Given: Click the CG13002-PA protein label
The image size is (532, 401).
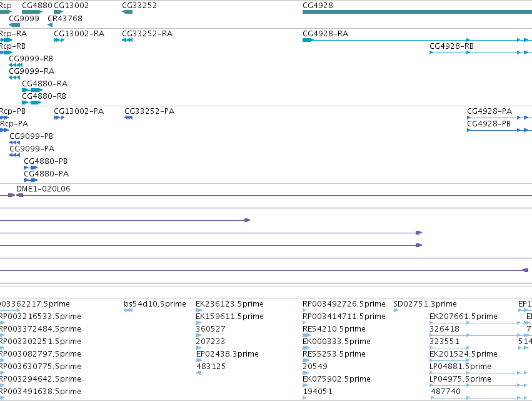Looking at the screenshot, I should pos(79,111).
